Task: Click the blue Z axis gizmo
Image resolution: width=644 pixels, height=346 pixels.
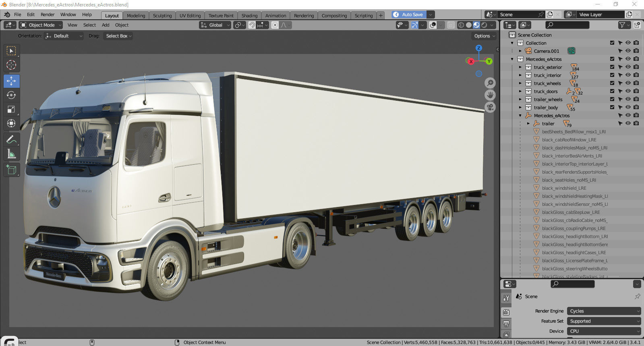Action: pyautogui.click(x=479, y=48)
